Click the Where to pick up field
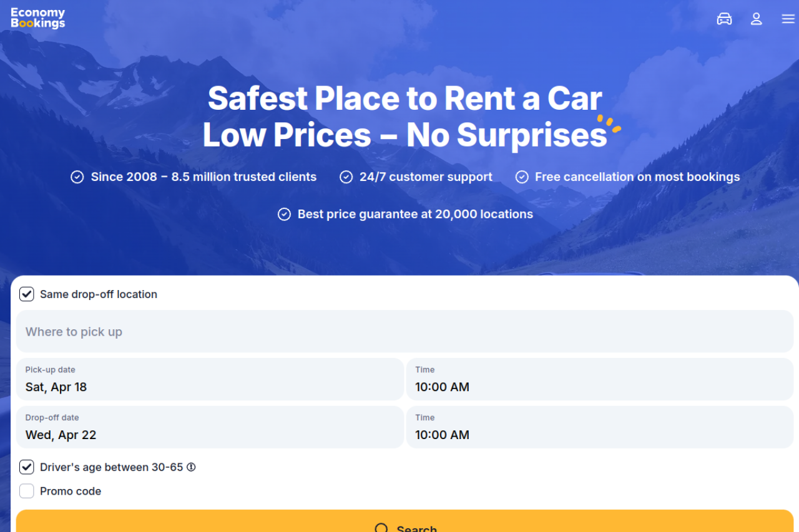Screen dimensions: 799x532 (404, 332)
